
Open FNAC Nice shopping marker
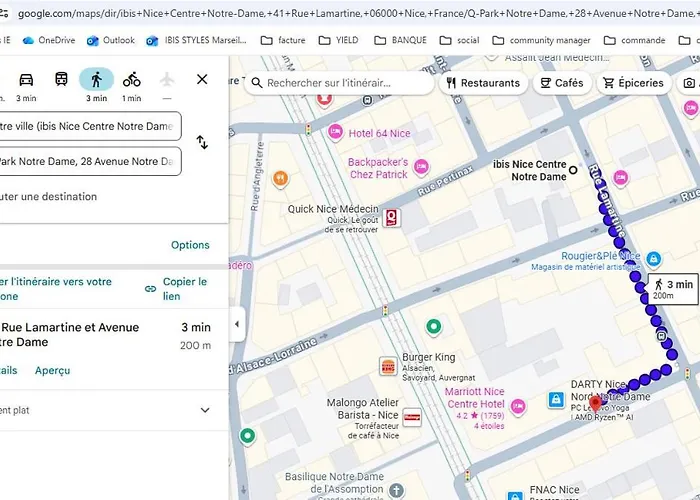click(514, 496)
